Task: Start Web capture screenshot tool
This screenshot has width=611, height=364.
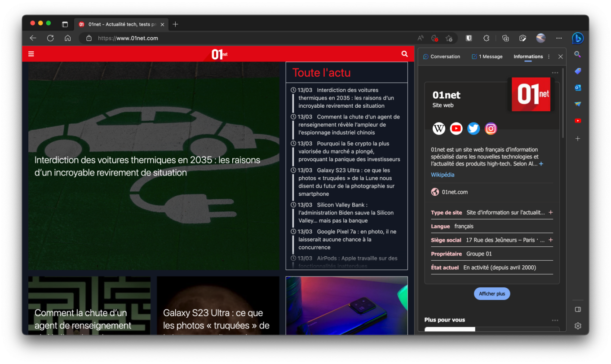Action: (522, 38)
